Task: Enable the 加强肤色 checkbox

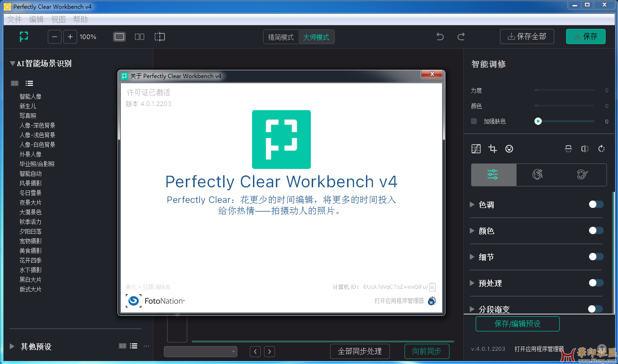Action: pos(474,121)
